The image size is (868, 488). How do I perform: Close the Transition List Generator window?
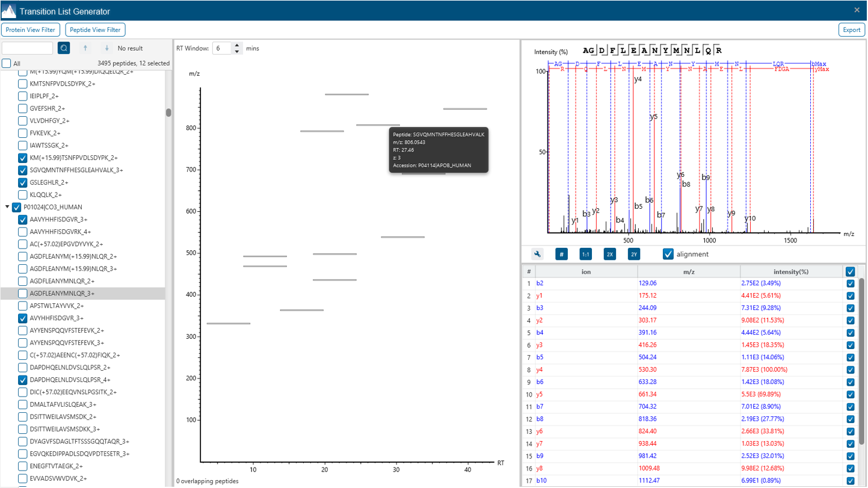click(857, 10)
